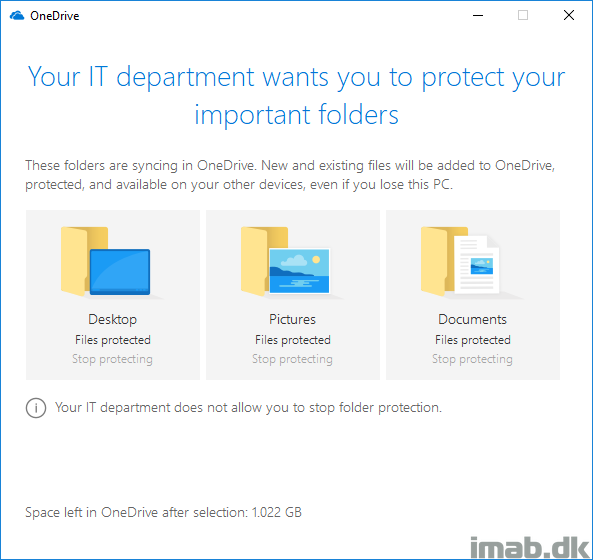593x560 pixels.
Task: Click the disabled maximize button
Action: pos(523,15)
